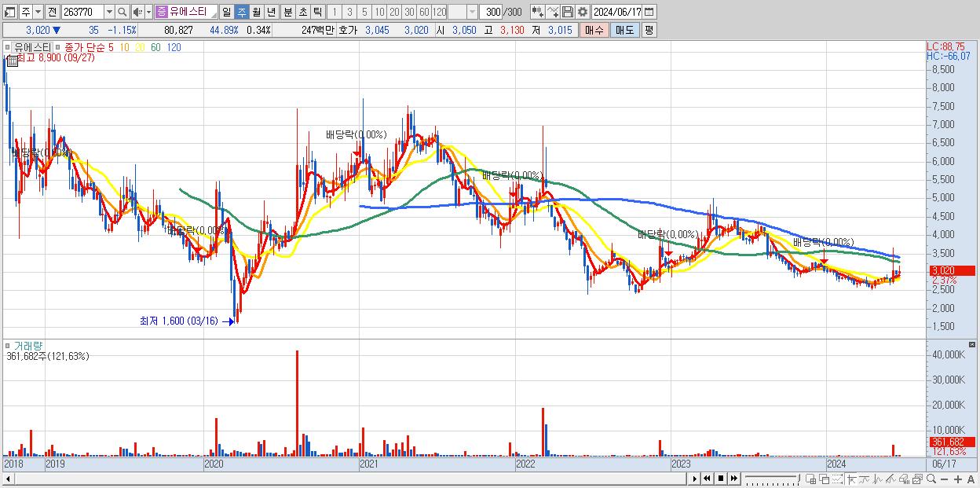The image size is (980, 488).
Task: Click the axis crosshair tool icon
Action: [851, 479]
